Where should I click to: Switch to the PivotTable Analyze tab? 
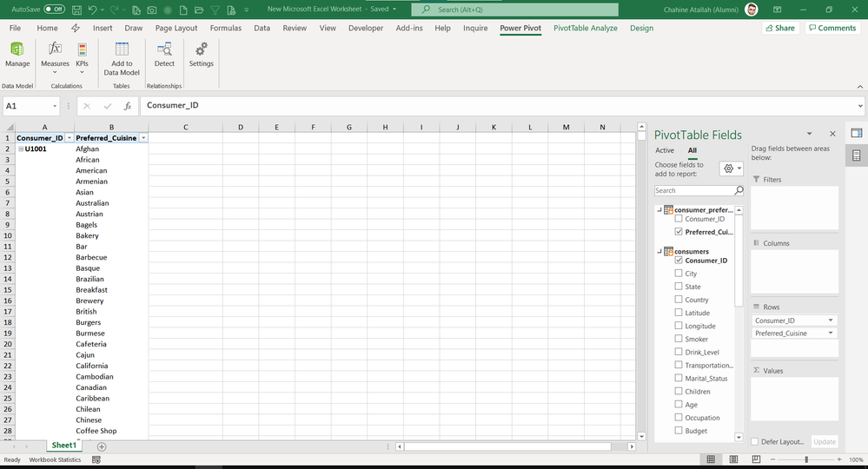pos(585,28)
